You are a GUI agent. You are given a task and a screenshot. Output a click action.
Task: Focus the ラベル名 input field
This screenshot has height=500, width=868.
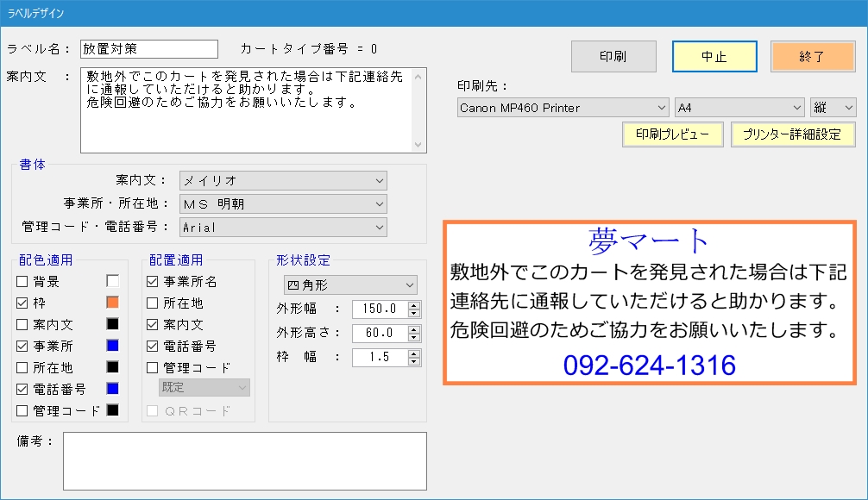click(149, 48)
